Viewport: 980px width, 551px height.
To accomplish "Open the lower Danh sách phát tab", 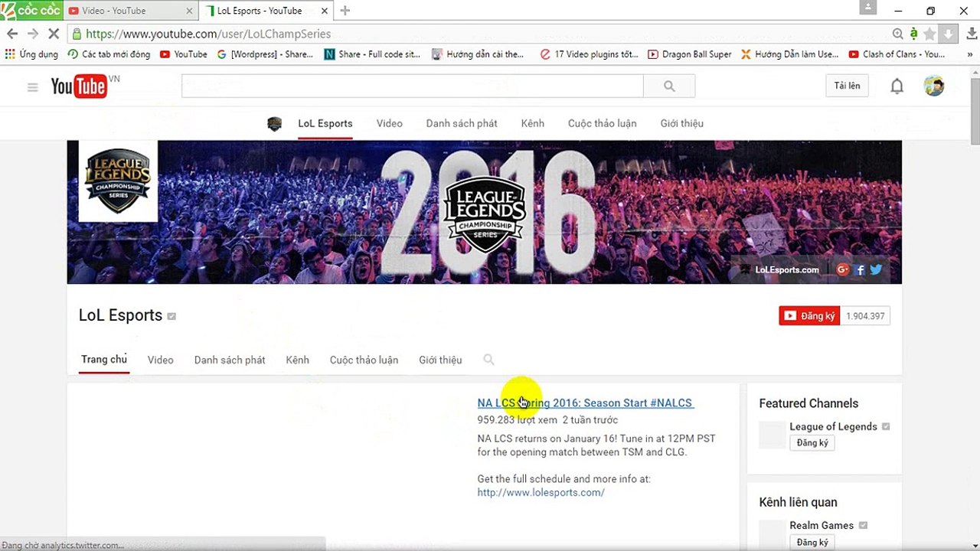I will click(230, 360).
